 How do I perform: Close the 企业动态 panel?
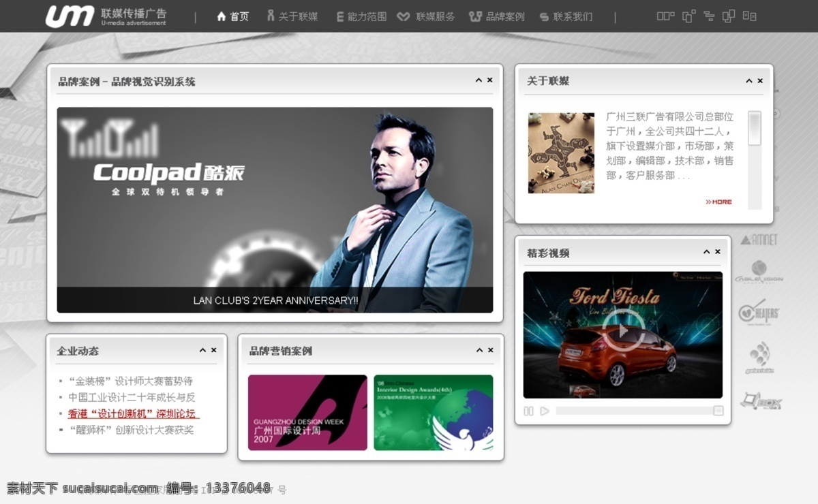pyautogui.click(x=213, y=350)
